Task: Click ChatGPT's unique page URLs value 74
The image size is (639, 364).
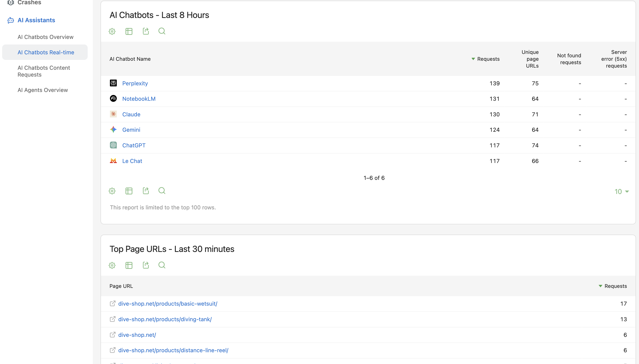Action: [x=535, y=145]
